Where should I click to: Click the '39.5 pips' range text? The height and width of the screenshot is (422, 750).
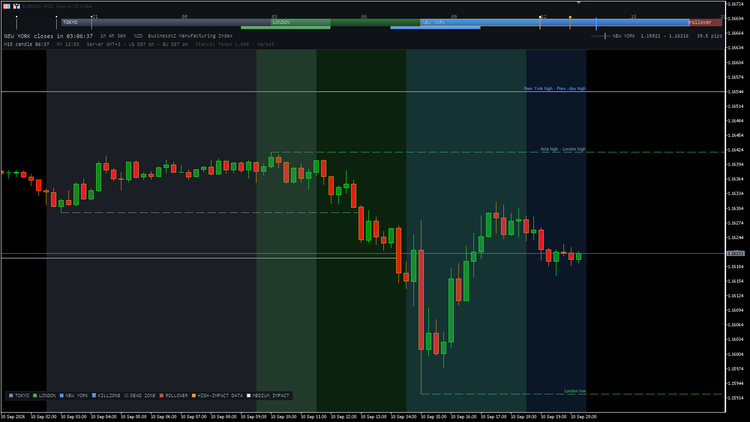[x=709, y=36]
